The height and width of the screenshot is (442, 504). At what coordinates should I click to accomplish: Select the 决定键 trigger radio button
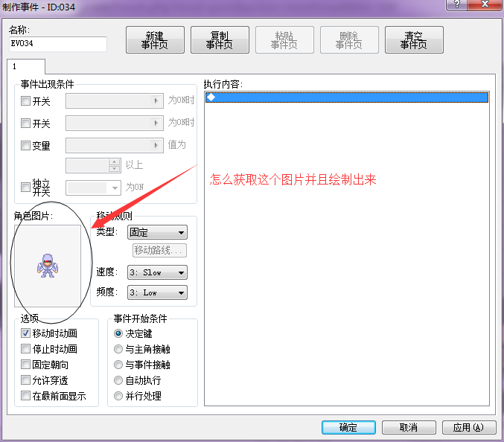[x=118, y=333]
